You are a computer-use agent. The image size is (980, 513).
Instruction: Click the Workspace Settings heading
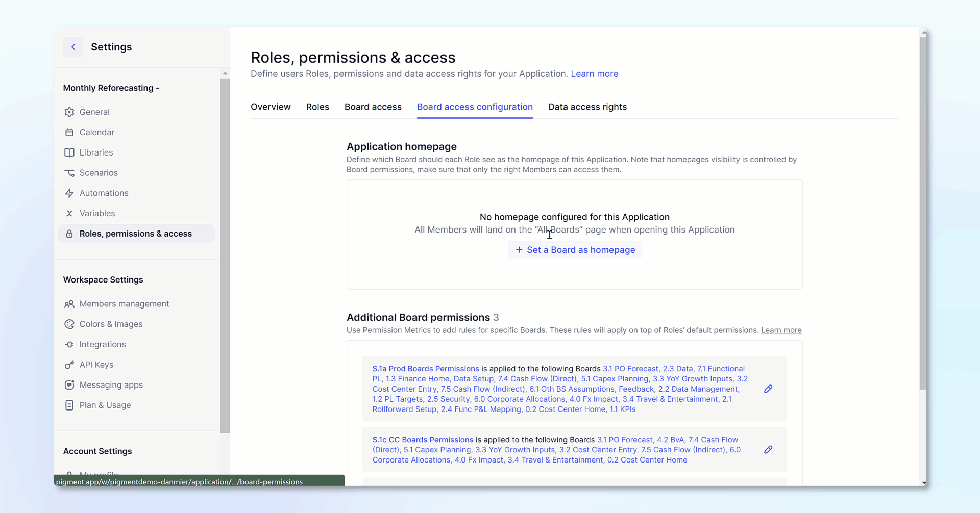point(103,280)
